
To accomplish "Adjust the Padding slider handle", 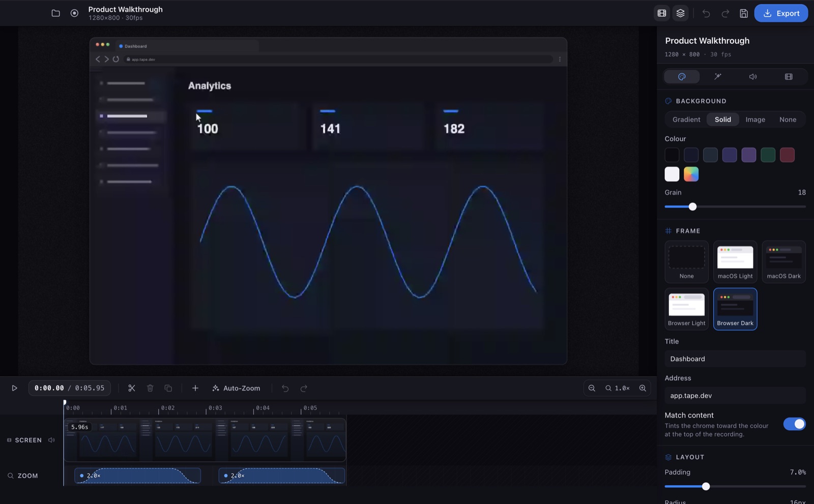I will click(x=706, y=487).
